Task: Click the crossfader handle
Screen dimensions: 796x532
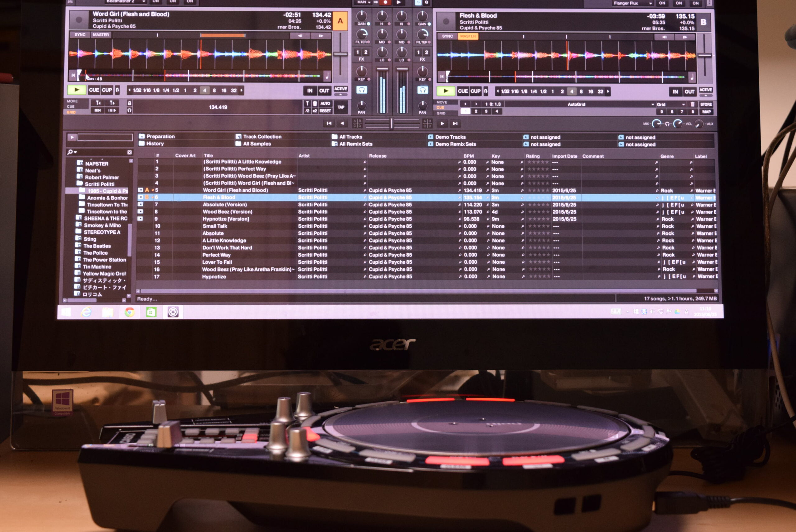Action: point(391,123)
